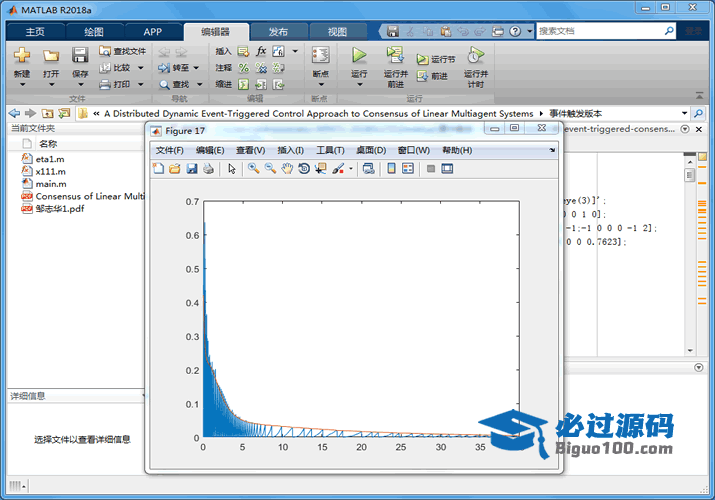Click editor tab actions circle-arrow button
Image resolution: width=715 pixels, height=500 pixels.
pos(685,129)
